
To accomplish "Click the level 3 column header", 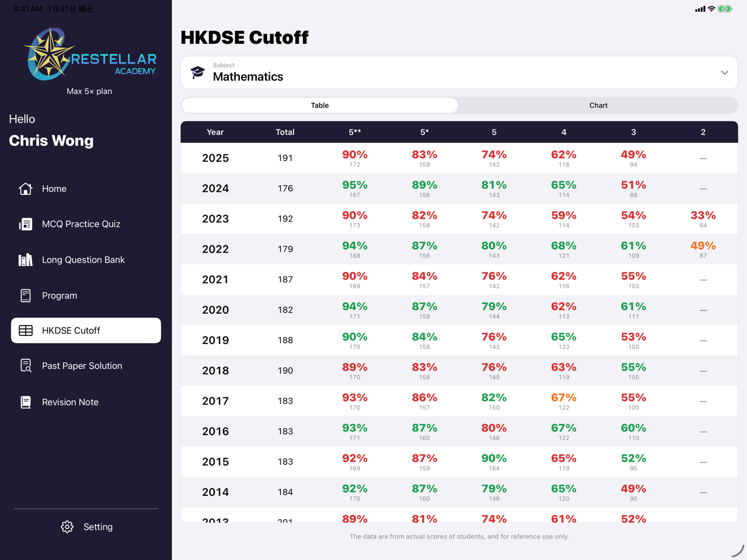I will tap(633, 132).
